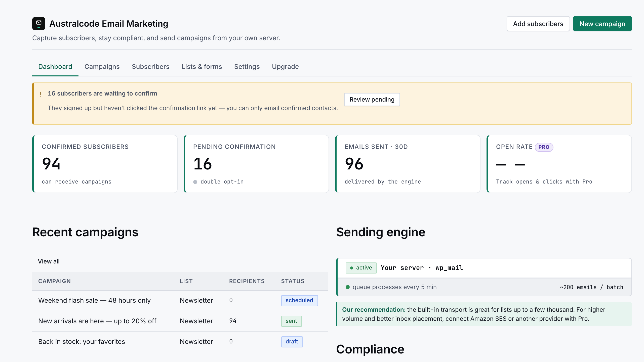The image size is (644, 362).
Task: Click the CAMPAIGN column header
Action: coord(54,281)
